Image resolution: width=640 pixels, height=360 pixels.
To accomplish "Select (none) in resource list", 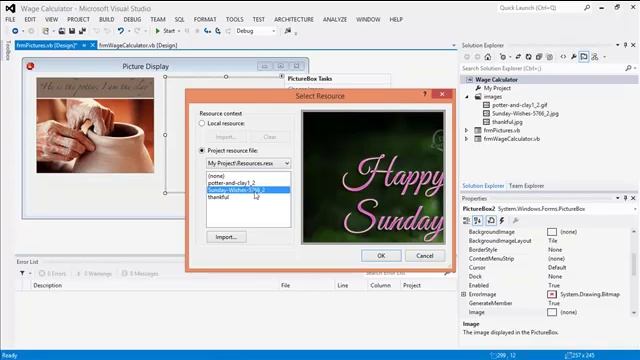I will 216,176.
